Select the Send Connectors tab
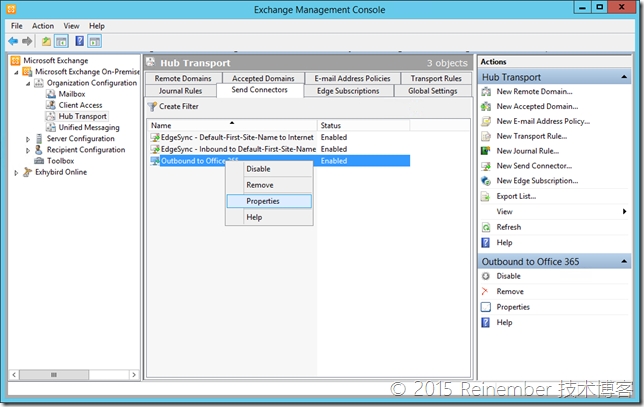 [260, 90]
